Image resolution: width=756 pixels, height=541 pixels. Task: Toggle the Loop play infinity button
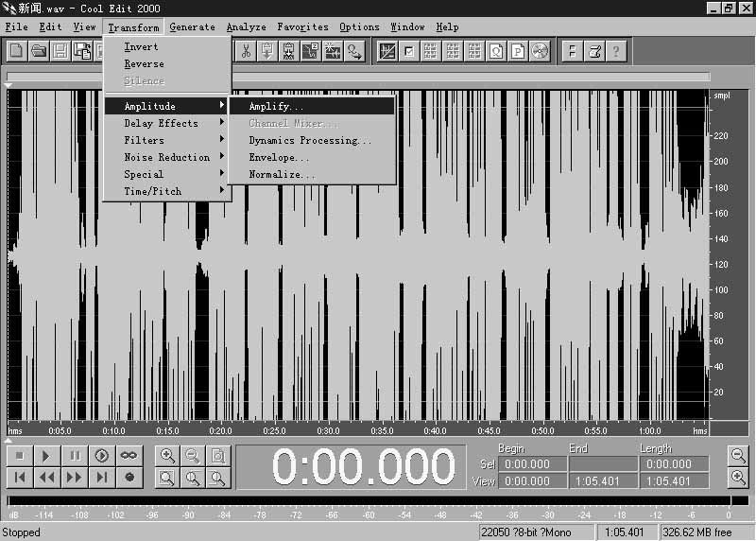129,456
